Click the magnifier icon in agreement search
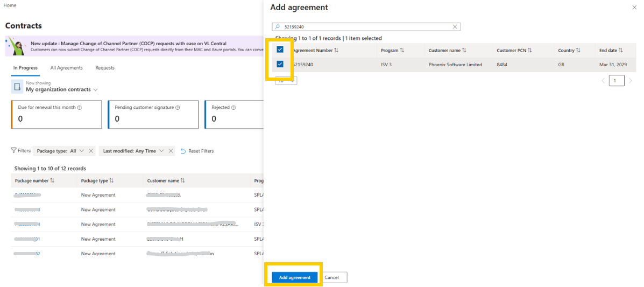This screenshot has height=287, width=644. 277,27
